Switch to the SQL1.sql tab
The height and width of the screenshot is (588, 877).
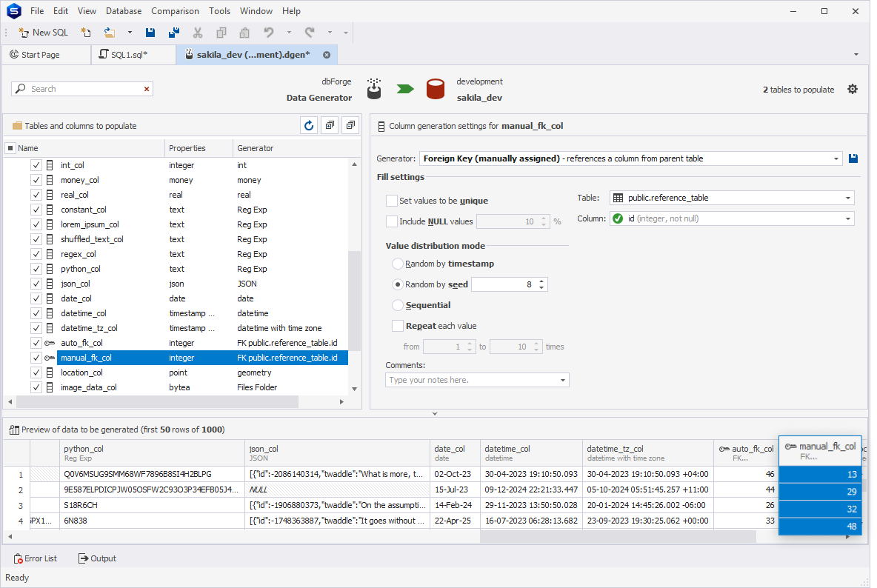129,55
